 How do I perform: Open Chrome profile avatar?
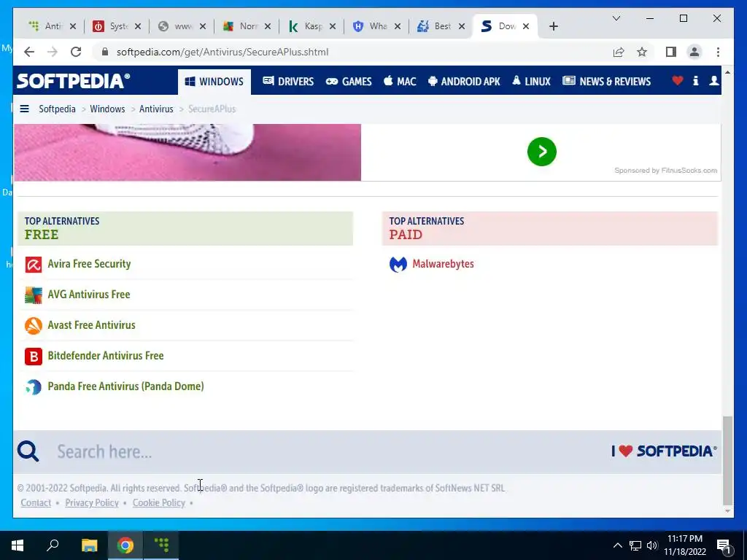(694, 52)
